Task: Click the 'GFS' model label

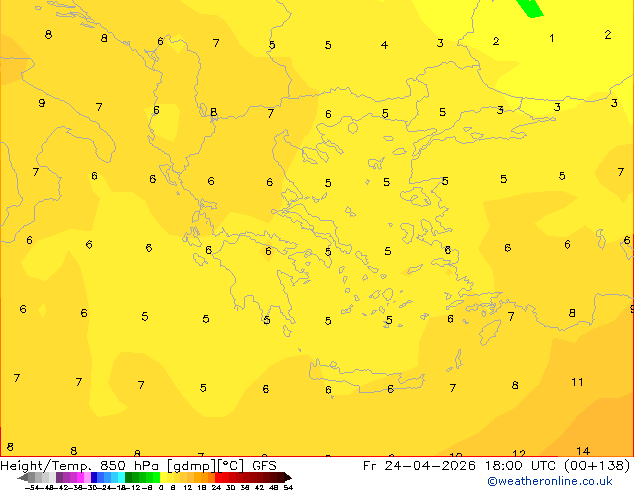Action: click(x=264, y=466)
